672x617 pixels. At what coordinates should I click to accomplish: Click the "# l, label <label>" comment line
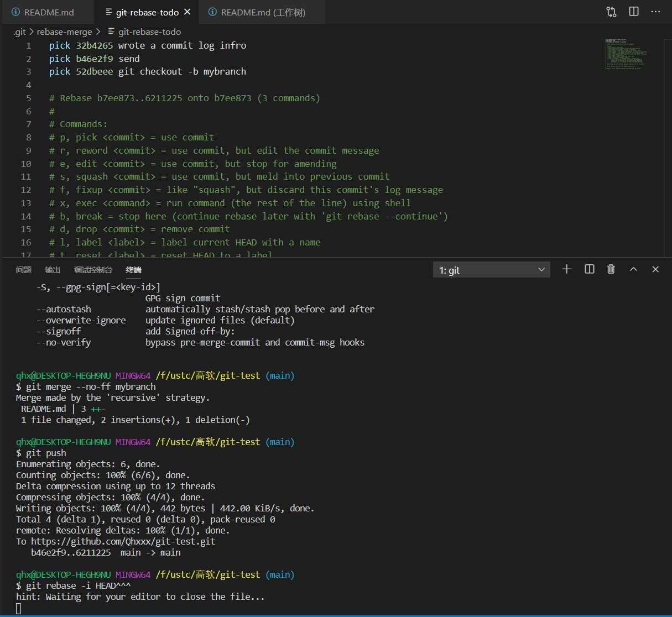point(185,242)
